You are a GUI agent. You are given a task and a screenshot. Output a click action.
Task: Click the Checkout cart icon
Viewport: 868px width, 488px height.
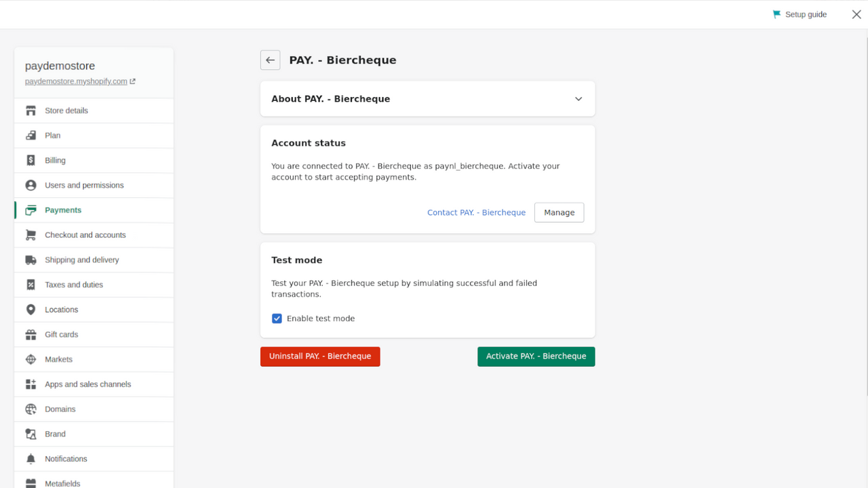tap(31, 235)
